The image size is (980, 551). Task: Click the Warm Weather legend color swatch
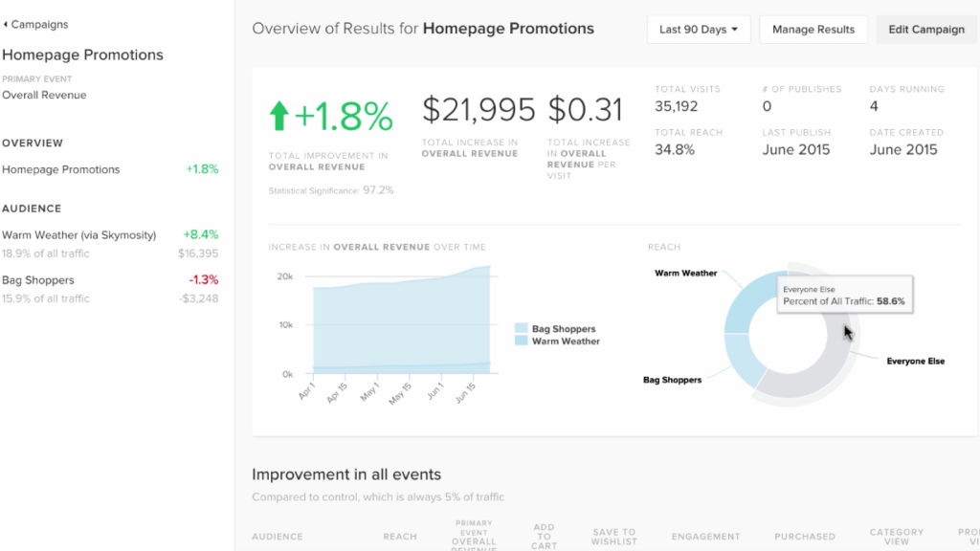[521, 342]
